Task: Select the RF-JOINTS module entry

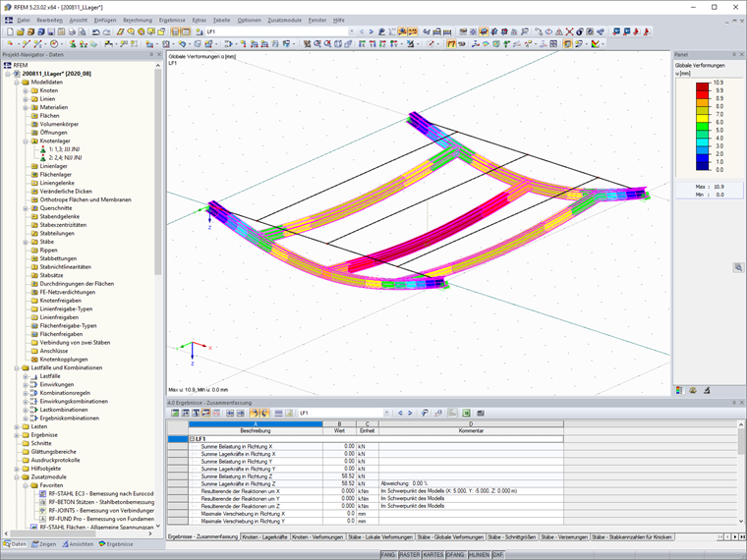Action: pos(101,511)
